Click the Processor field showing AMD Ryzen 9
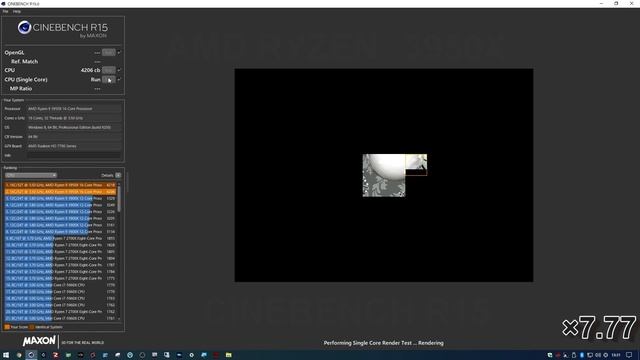This screenshot has height=360, width=640. click(x=74, y=109)
